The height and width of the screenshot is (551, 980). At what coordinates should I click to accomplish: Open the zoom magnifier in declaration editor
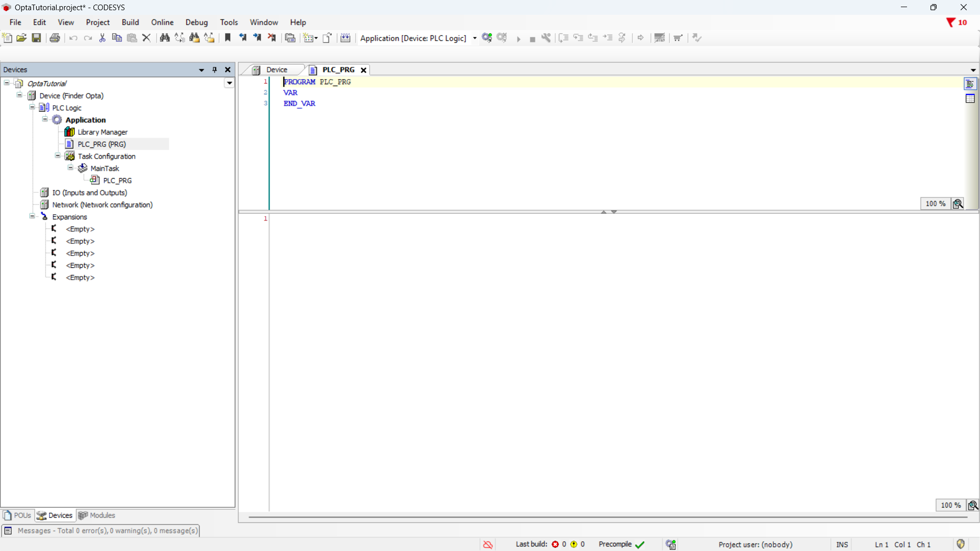click(x=958, y=204)
